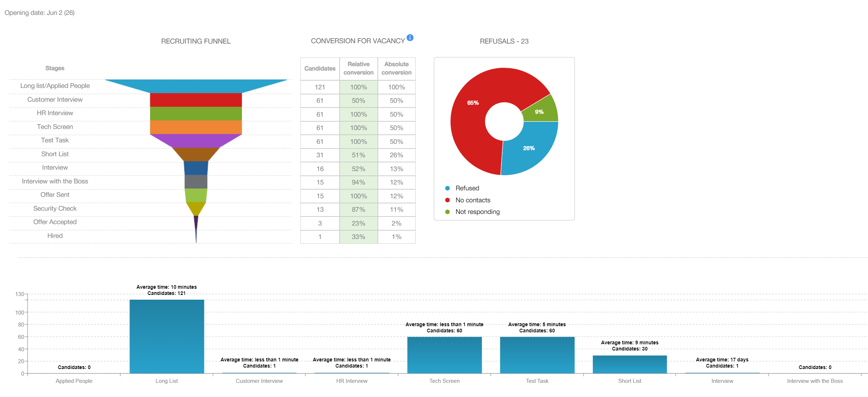Click the Long List bar with 121 candidates

point(167,336)
